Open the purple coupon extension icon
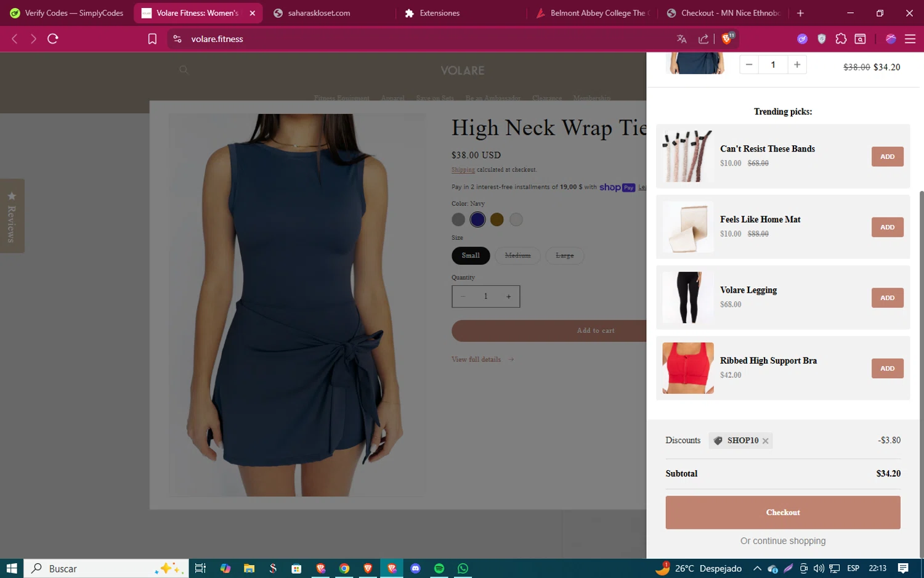The image size is (924, 578). (x=802, y=39)
